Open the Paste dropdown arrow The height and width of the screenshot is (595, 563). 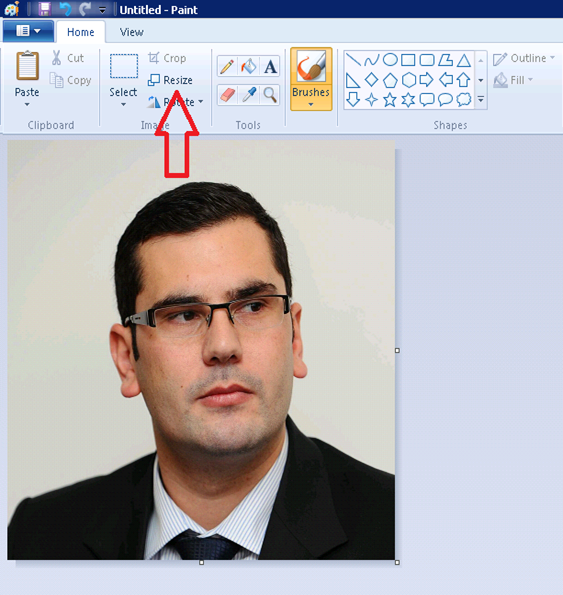tap(27, 104)
